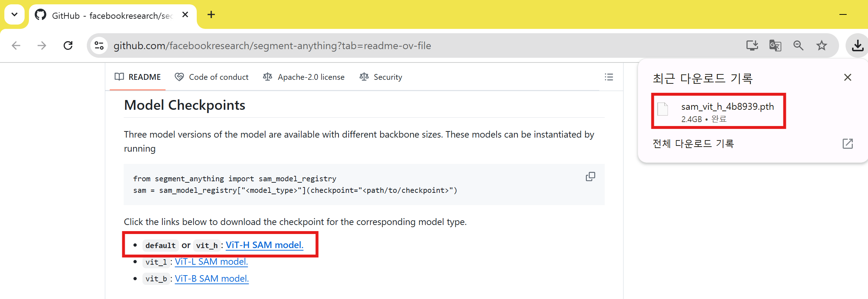Click the 'default' code label
Screen dimensions: 868x299
click(160, 246)
